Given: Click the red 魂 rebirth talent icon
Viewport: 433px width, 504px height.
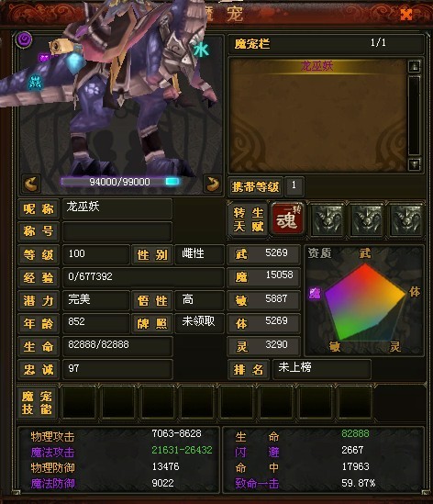Looking at the screenshot, I should [287, 218].
